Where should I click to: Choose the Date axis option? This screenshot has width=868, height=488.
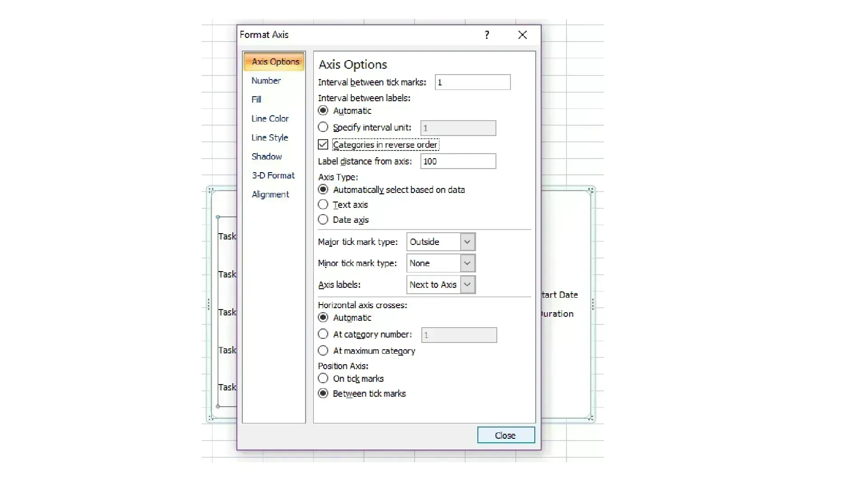(x=323, y=220)
